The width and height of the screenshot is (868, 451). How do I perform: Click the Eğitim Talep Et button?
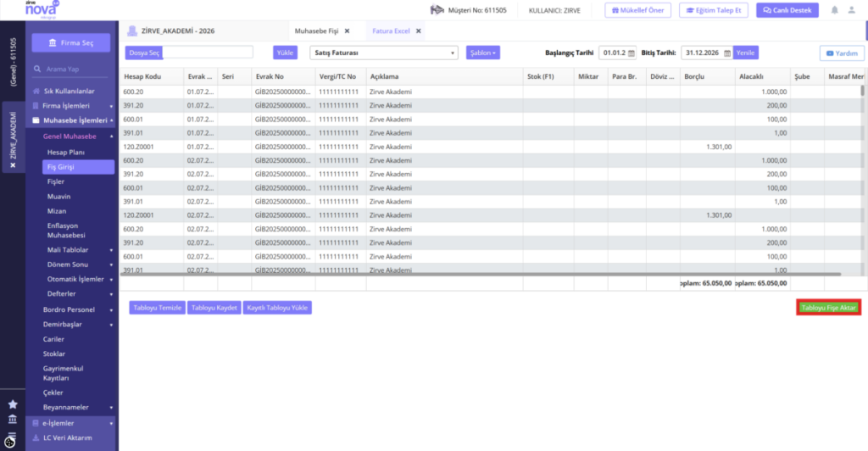tap(714, 10)
